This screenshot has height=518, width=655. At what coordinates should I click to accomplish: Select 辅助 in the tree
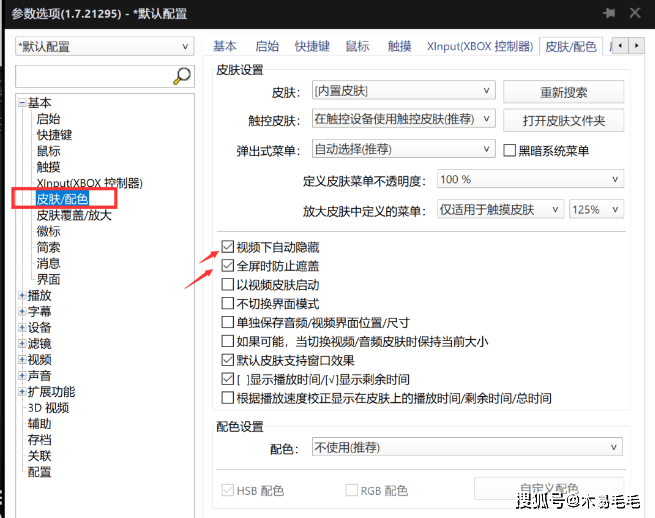point(40,424)
